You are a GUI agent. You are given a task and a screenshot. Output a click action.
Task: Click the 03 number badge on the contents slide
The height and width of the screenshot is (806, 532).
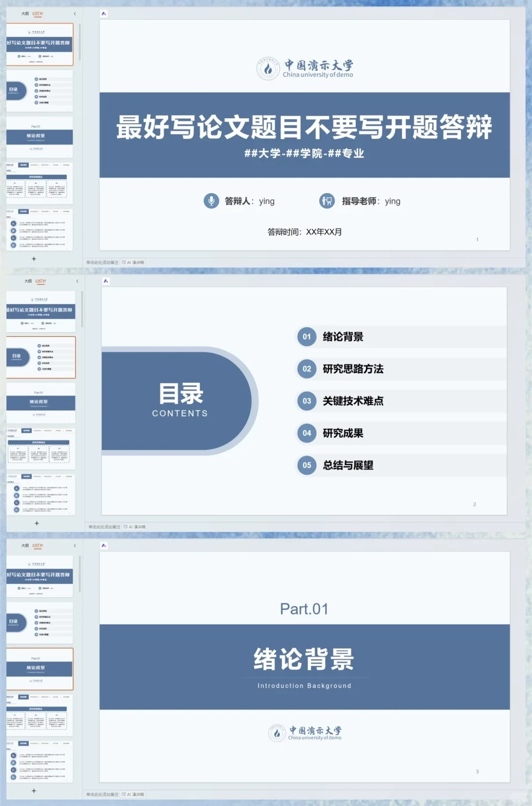tap(307, 401)
